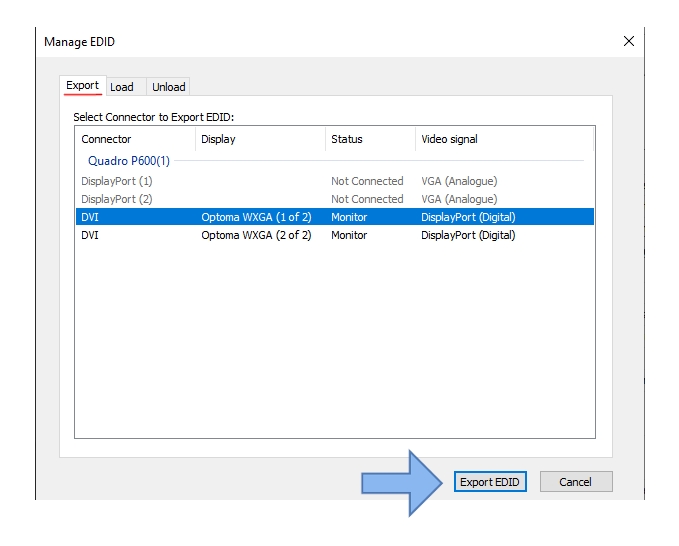This screenshot has width=679, height=546.
Task: Click Not Connected status for DisplayPort (1)
Action: coord(367,181)
